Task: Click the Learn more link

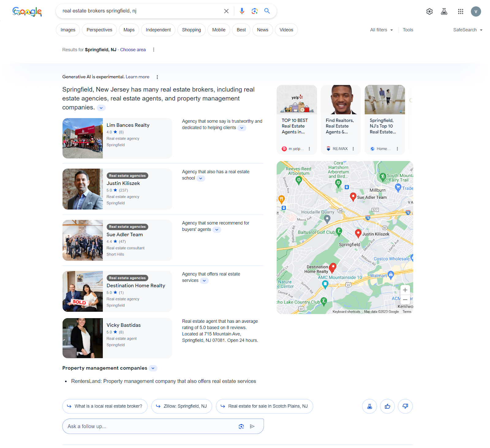Action: (x=138, y=77)
